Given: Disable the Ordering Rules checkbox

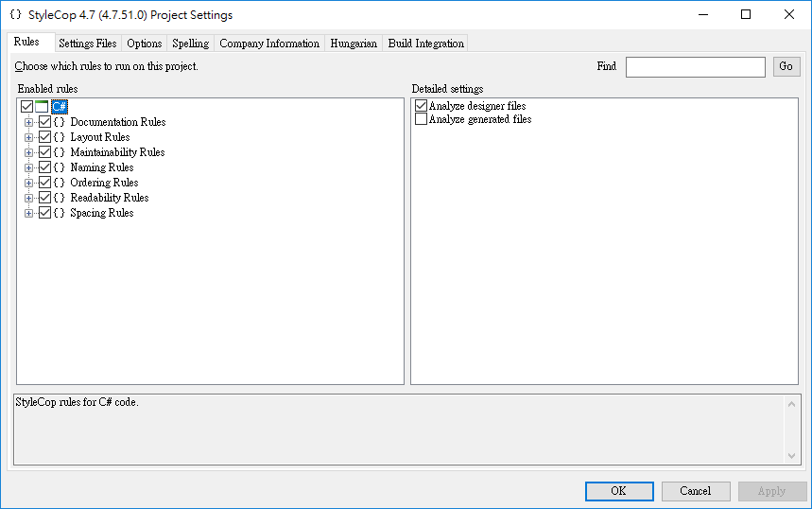Looking at the screenshot, I should 45,183.
